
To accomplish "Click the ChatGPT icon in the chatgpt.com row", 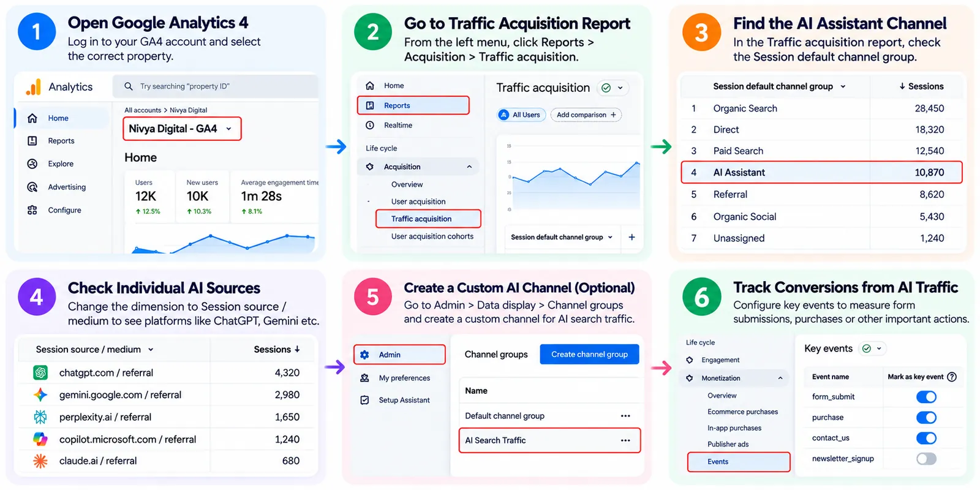I will (40, 372).
